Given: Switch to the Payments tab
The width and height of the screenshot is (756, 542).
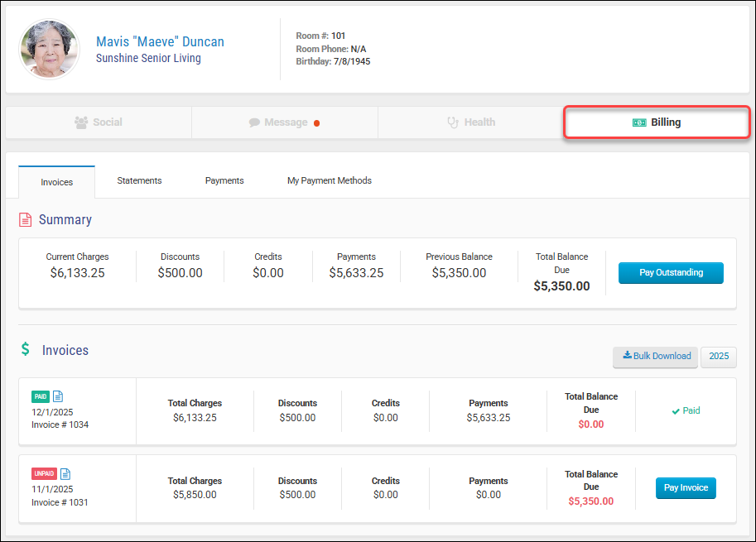Looking at the screenshot, I should [x=224, y=180].
